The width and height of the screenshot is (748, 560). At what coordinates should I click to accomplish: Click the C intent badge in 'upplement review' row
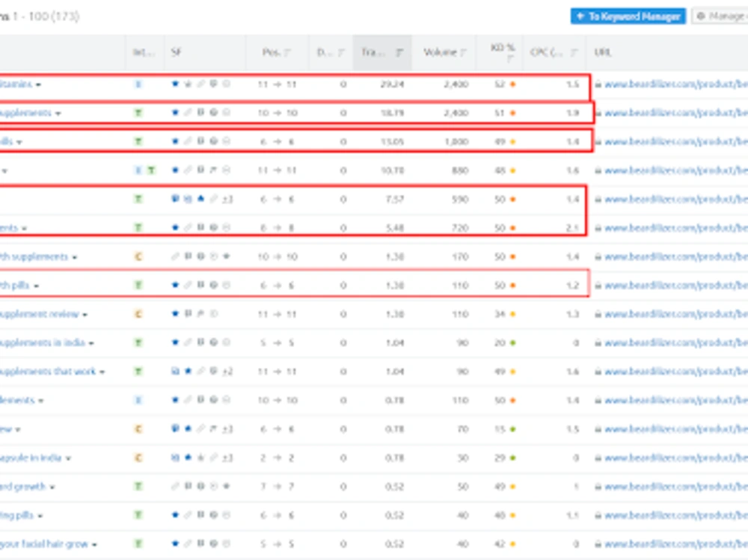point(138,314)
